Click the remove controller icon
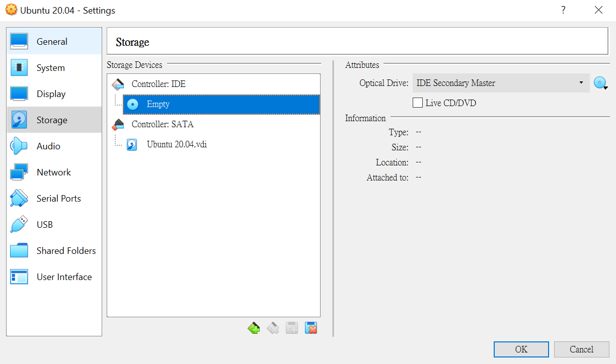The width and height of the screenshot is (616, 364). pos(273,328)
